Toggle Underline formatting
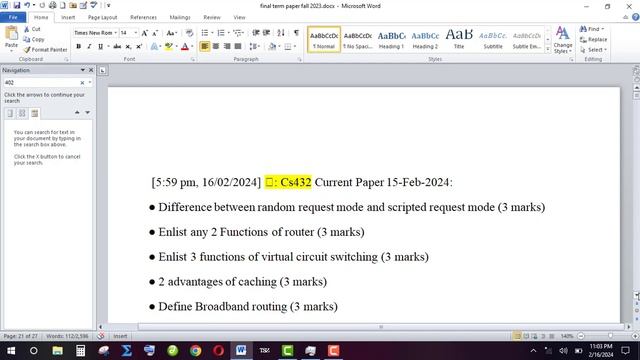The image size is (640, 360). [100, 47]
